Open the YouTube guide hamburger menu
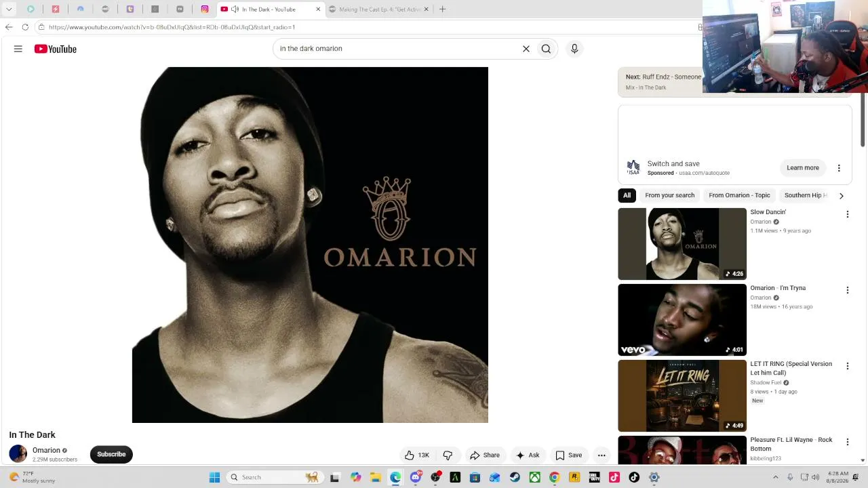Screen dimensions: 868x488 [x=18, y=49]
